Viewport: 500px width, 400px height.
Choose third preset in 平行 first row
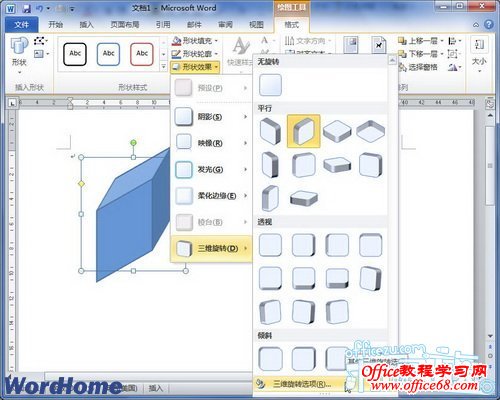coord(337,131)
